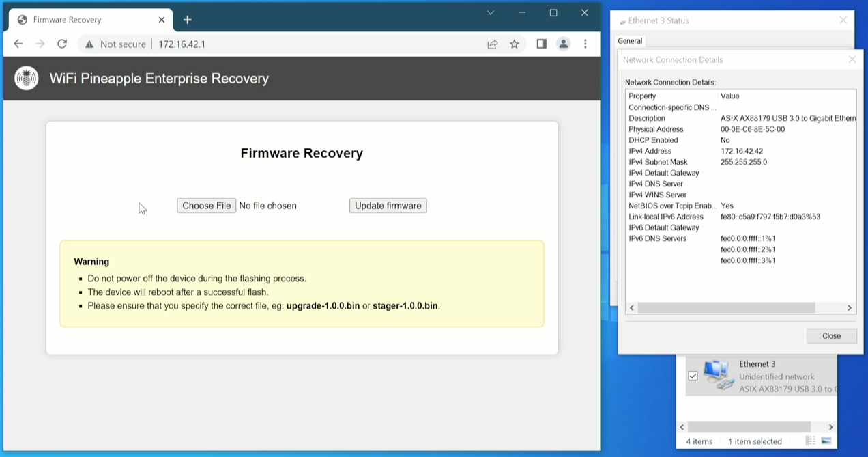Switch to large icons view in status bar
Image resolution: width=868 pixels, height=457 pixels.
826,441
